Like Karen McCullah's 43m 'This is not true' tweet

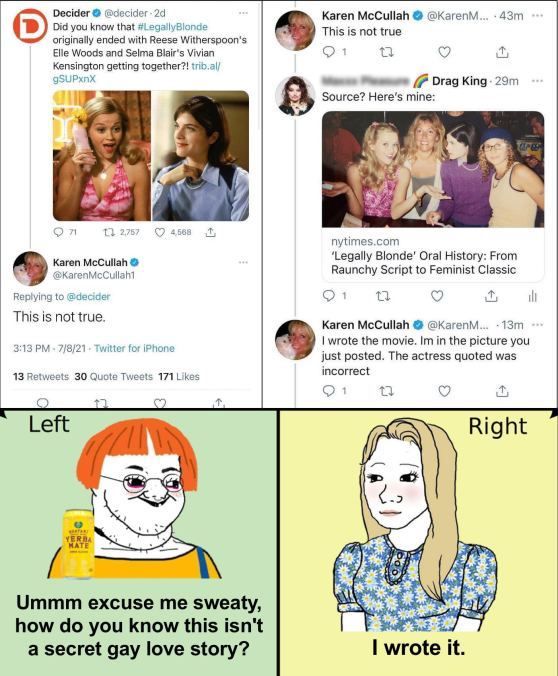(x=444, y=52)
